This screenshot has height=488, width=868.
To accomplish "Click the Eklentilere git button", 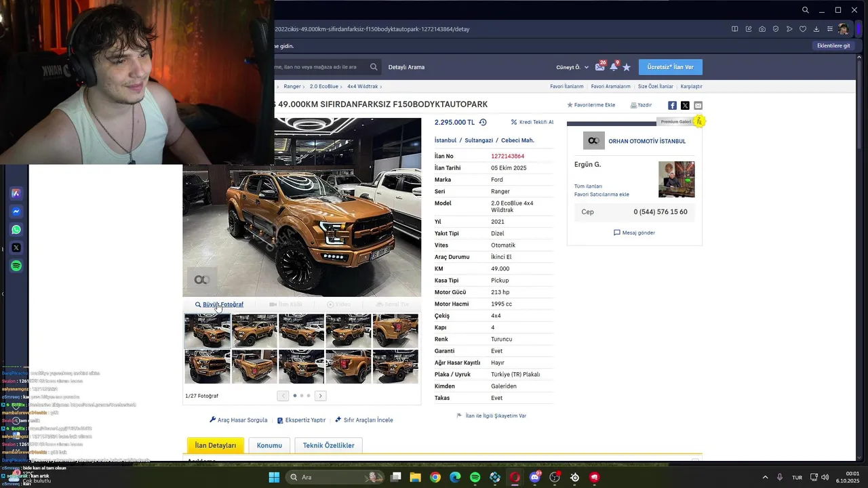I will [x=833, y=46].
